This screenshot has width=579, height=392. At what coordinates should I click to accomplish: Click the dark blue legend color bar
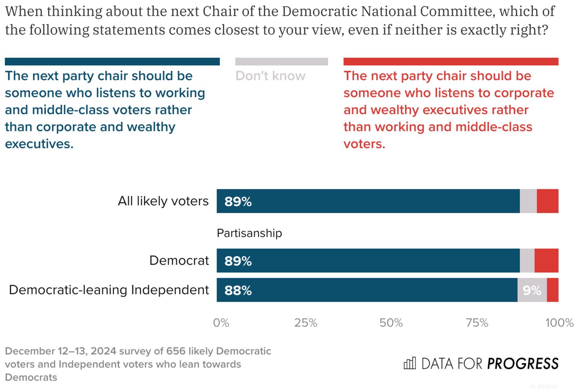(112, 62)
